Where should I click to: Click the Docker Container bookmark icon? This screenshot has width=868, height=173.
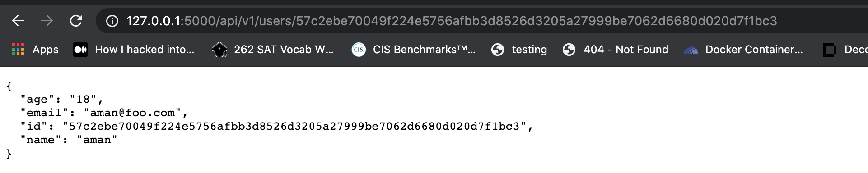(691, 50)
